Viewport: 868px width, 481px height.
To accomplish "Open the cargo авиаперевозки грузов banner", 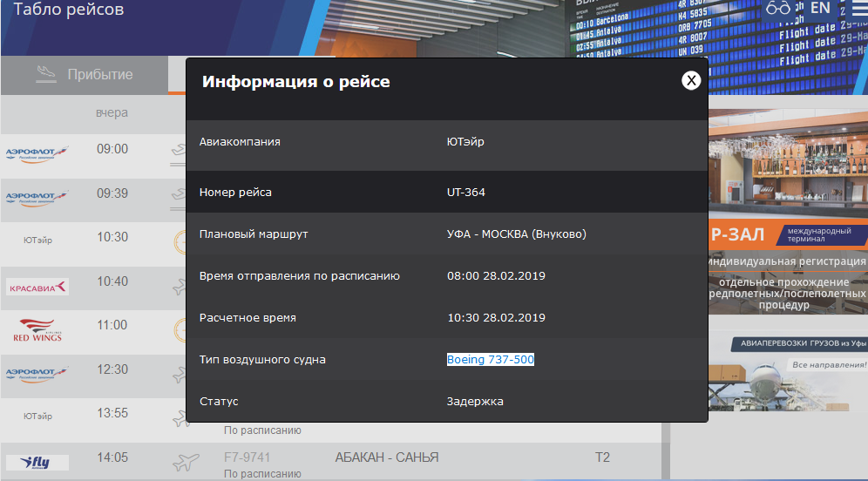I will click(789, 372).
